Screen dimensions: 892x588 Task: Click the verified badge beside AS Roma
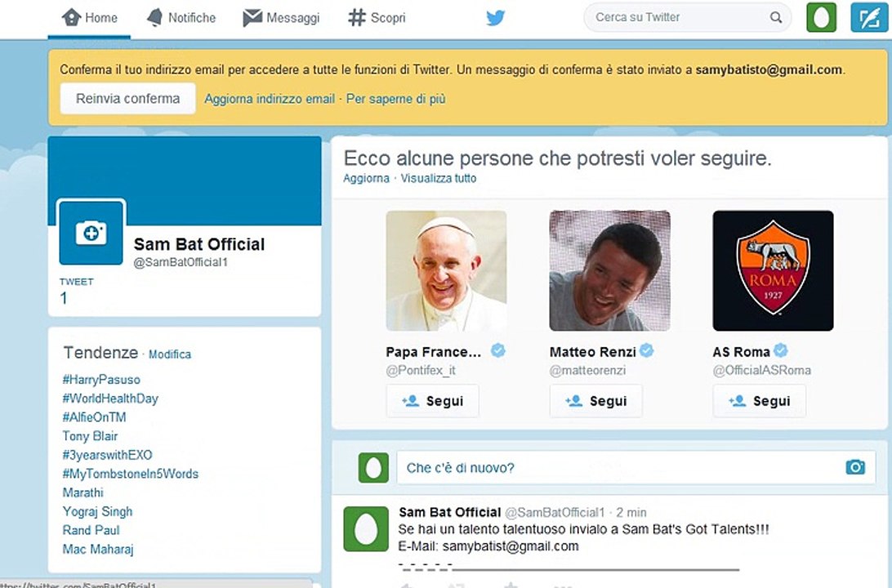(781, 350)
